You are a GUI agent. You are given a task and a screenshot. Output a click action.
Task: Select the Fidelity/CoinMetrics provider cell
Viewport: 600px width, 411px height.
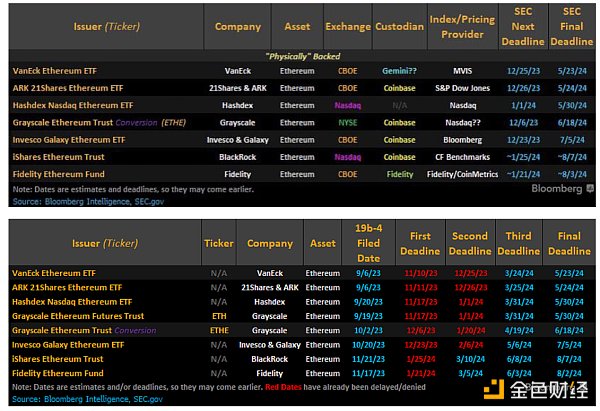(x=463, y=174)
